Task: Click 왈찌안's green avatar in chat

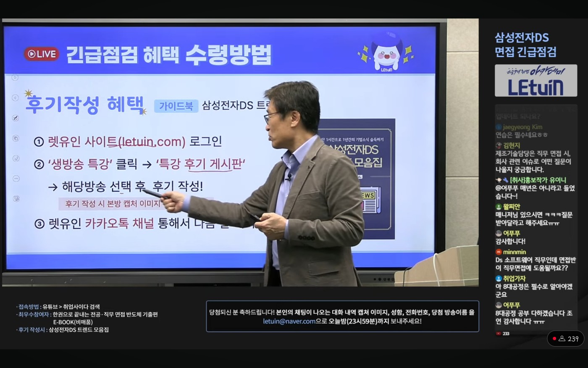Action: tap(499, 207)
